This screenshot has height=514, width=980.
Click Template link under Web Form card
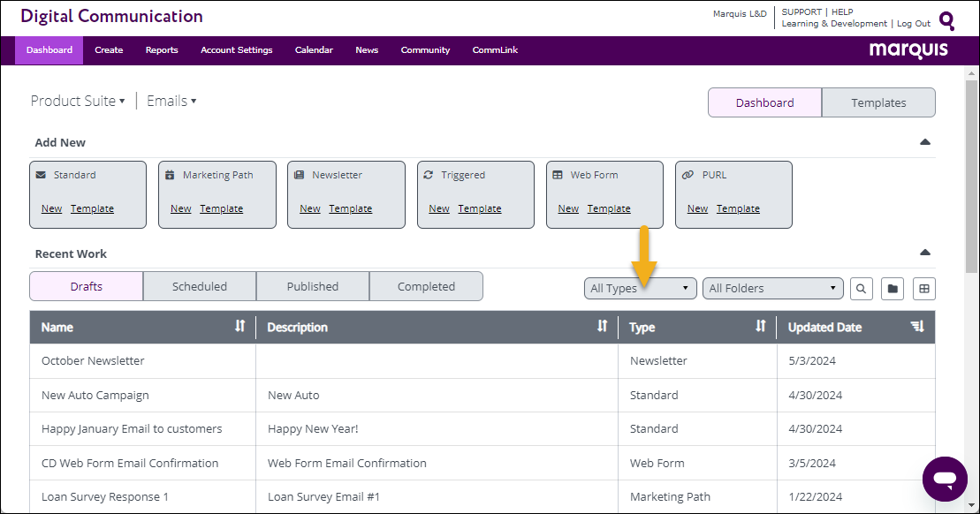(609, 208)
